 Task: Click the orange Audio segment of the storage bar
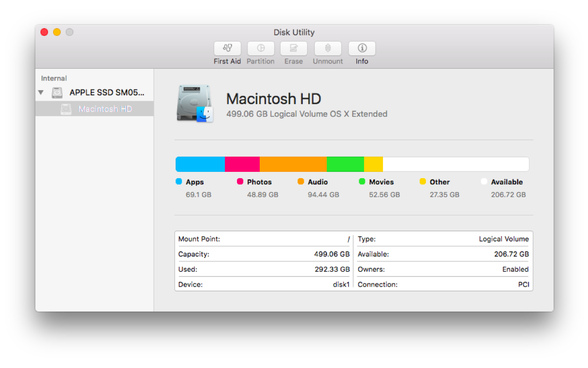pos(293,164)
